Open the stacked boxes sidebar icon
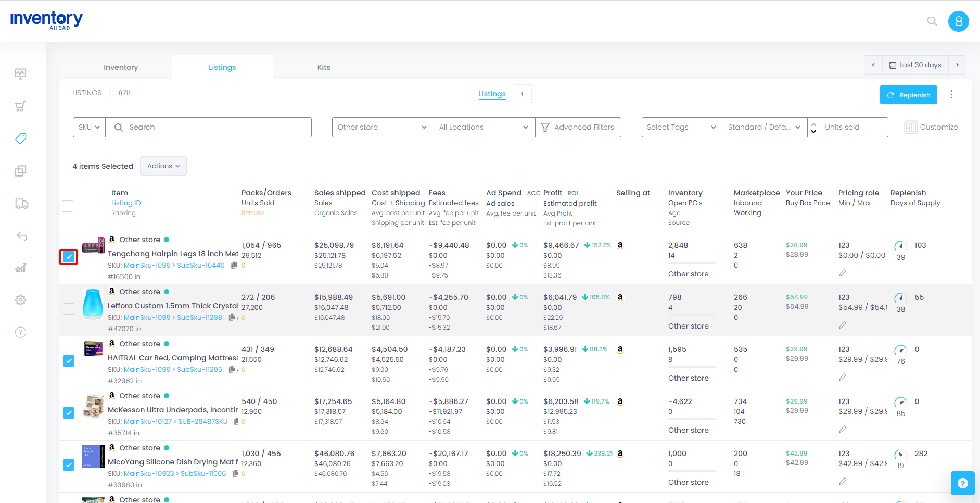The image size is (980, 503). tap(21, 171)
